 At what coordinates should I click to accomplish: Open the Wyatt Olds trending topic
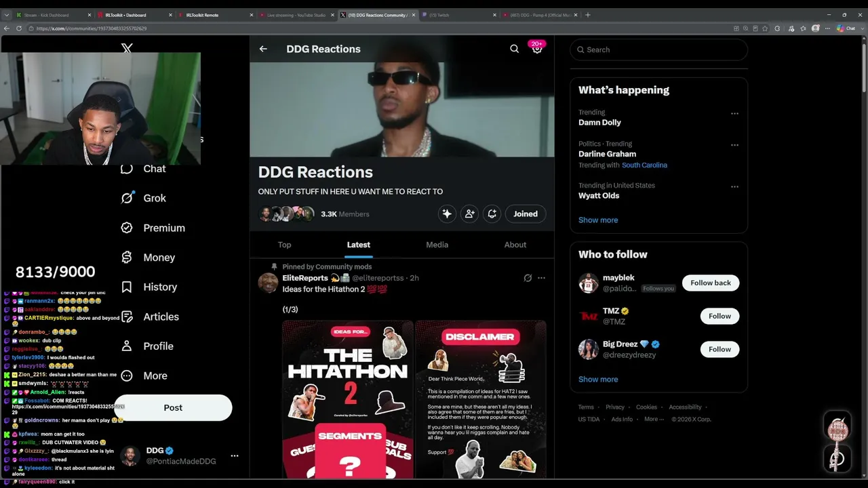[599, 196]
